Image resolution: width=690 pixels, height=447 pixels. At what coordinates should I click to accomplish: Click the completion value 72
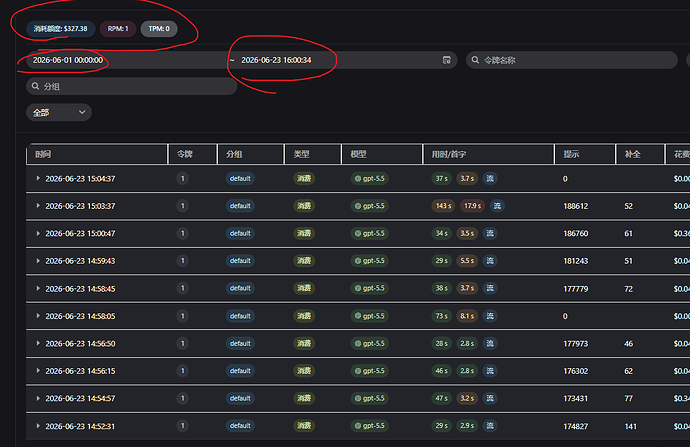[629, 289]
